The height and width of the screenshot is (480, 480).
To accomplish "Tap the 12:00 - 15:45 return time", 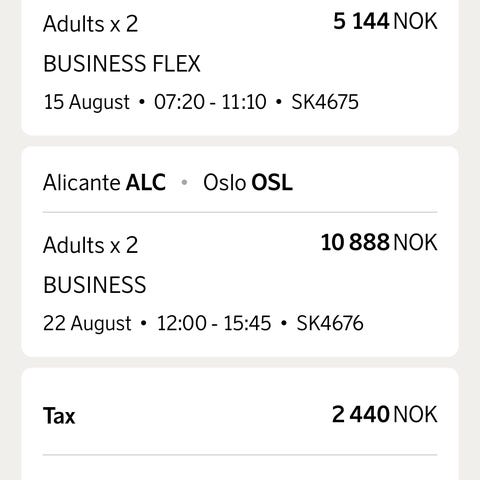I will click(214, 323).
